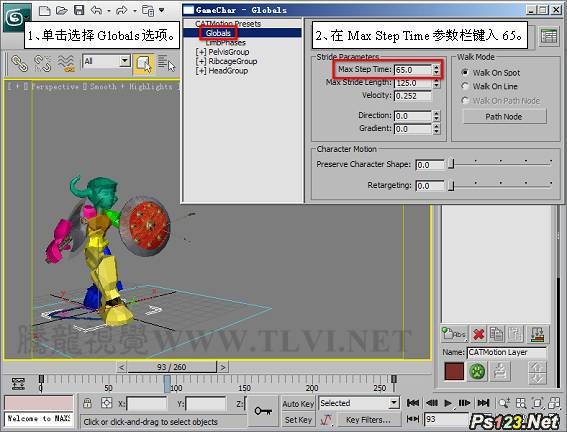Screen dimensions: 567x432
Task: Click the Direction value field
Action: point(413,116)
